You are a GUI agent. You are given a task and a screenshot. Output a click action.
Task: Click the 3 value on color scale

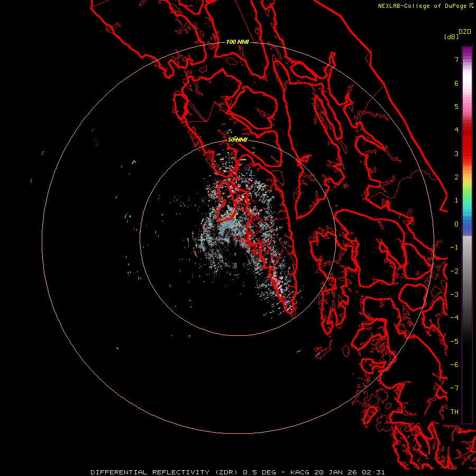coord(456,153)
